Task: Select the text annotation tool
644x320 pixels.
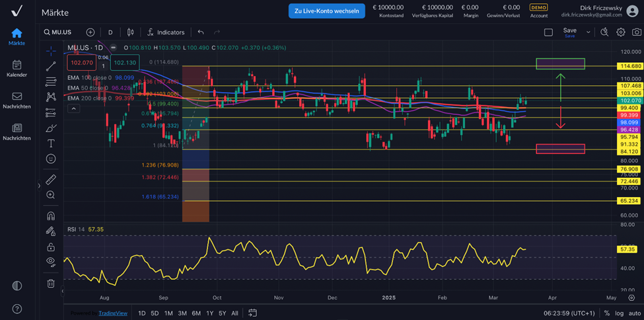Action: tap(51, 143)
